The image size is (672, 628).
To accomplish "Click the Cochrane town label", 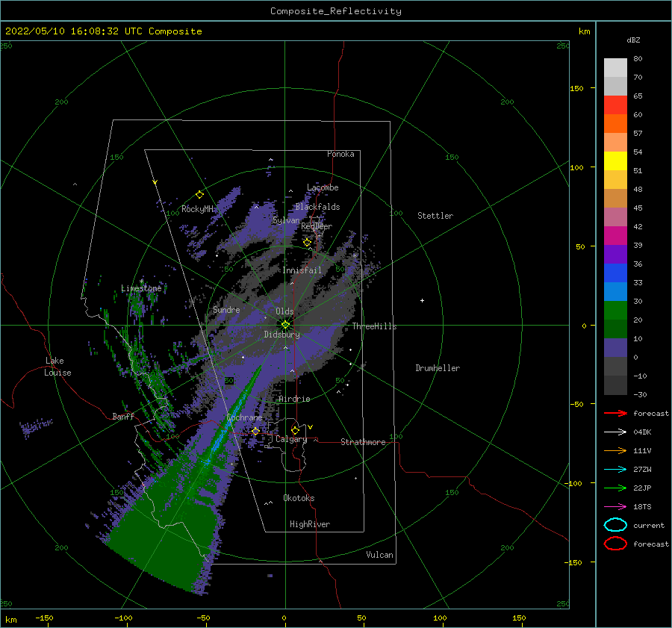I will 244,417.
